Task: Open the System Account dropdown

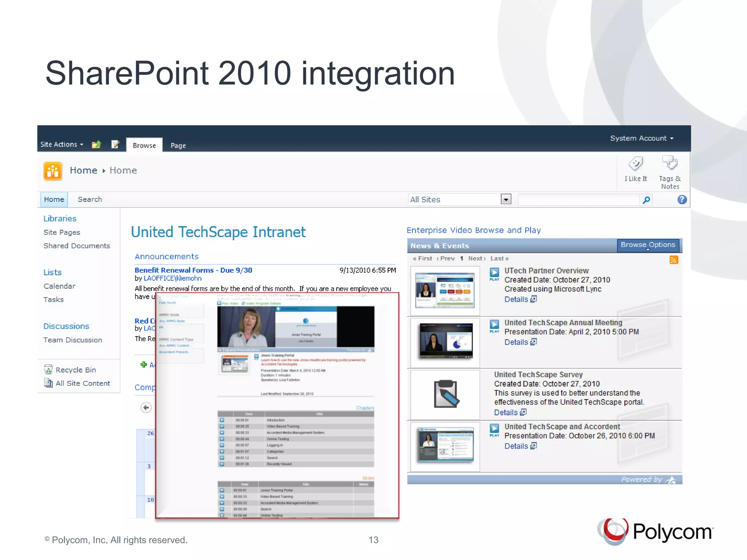Action: tap(642, 138)
